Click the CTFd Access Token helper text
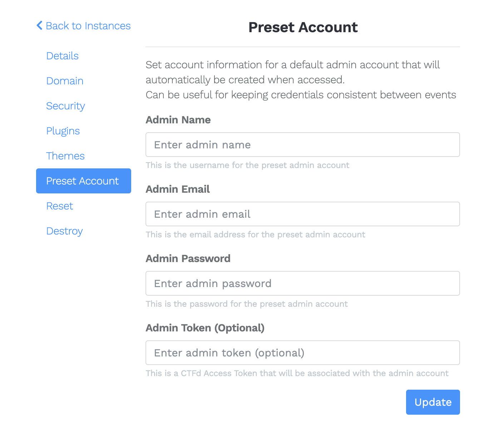This screenshot has width=504, height=434. (297, 373)
